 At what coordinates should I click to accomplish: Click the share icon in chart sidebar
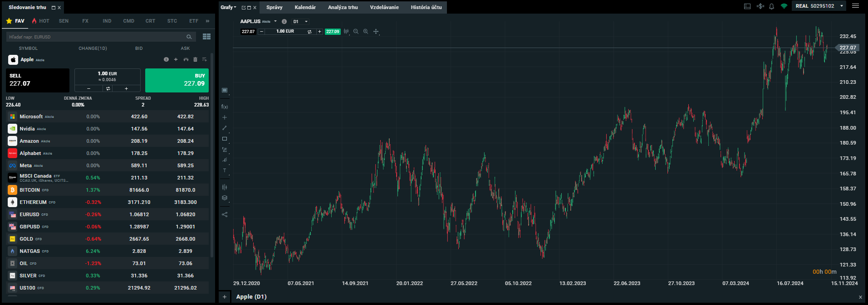coord(225,214)
